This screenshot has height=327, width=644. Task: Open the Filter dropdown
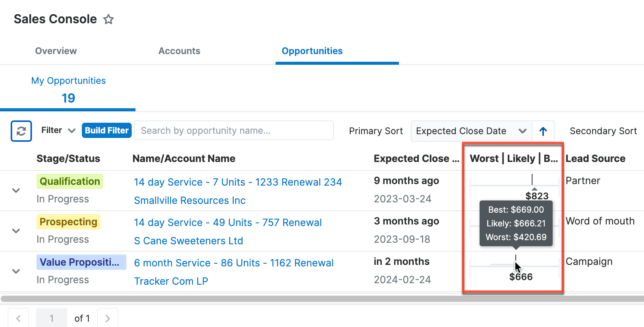pos(58,131)
